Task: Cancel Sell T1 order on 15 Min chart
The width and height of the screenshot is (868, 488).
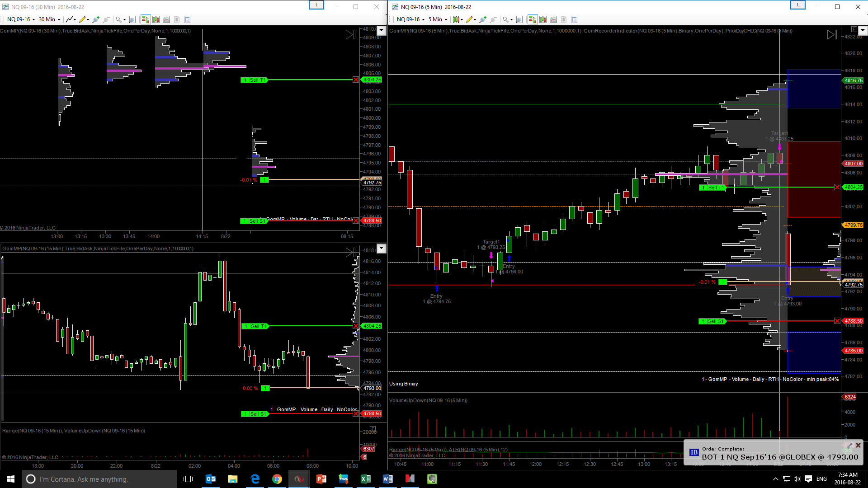Action: (x=356, y=326)
